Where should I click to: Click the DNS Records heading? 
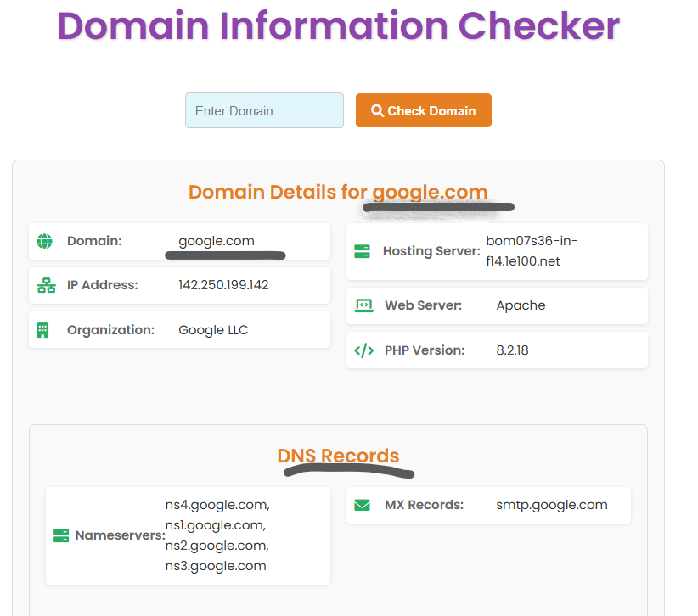click(x=338, y=456)
